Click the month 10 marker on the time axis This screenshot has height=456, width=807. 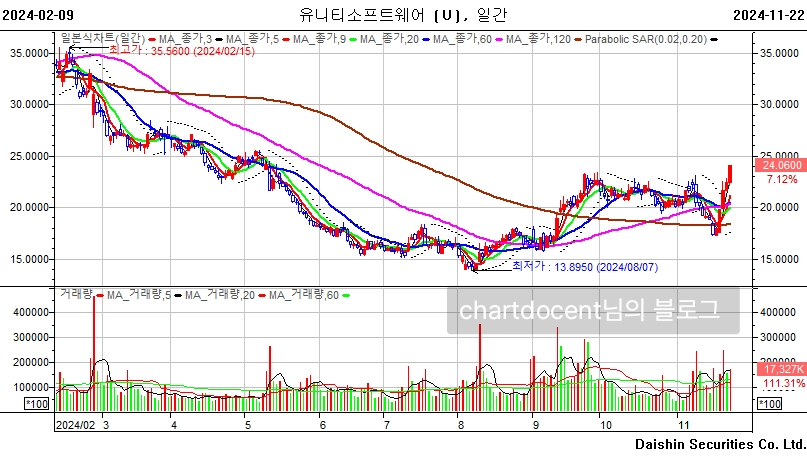[606, 425]
